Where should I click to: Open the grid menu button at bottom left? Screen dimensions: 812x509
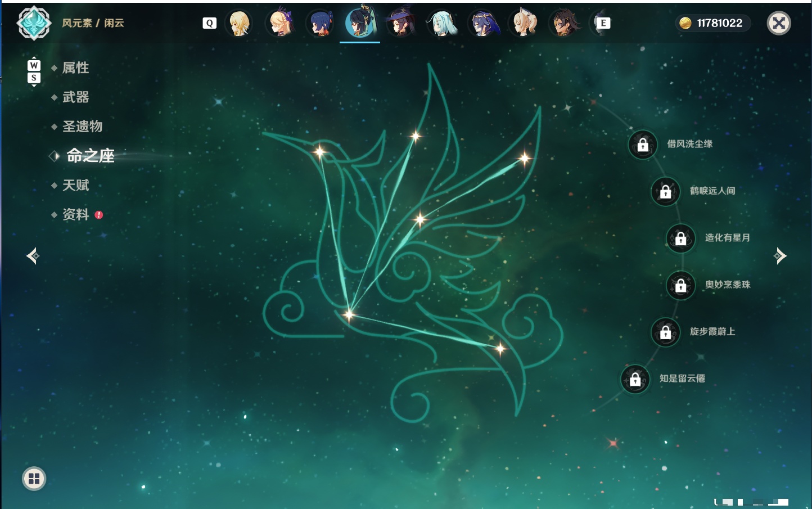(x=34, y=479)
